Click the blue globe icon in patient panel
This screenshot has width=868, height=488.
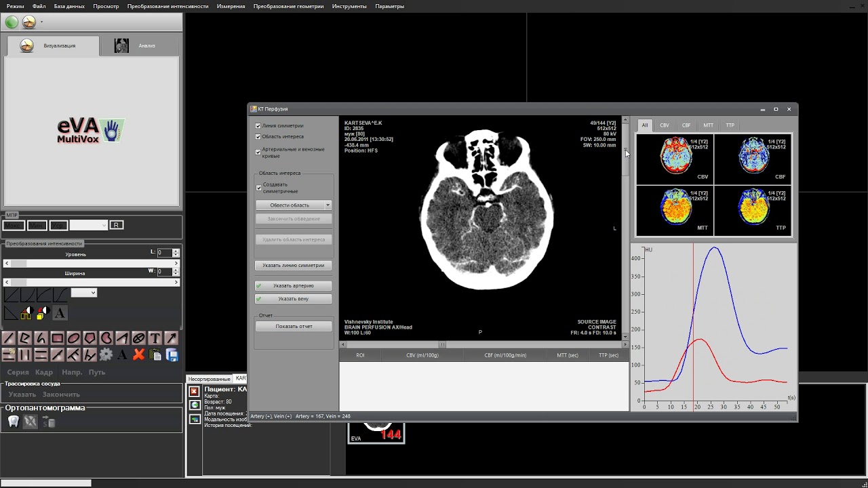195,405
